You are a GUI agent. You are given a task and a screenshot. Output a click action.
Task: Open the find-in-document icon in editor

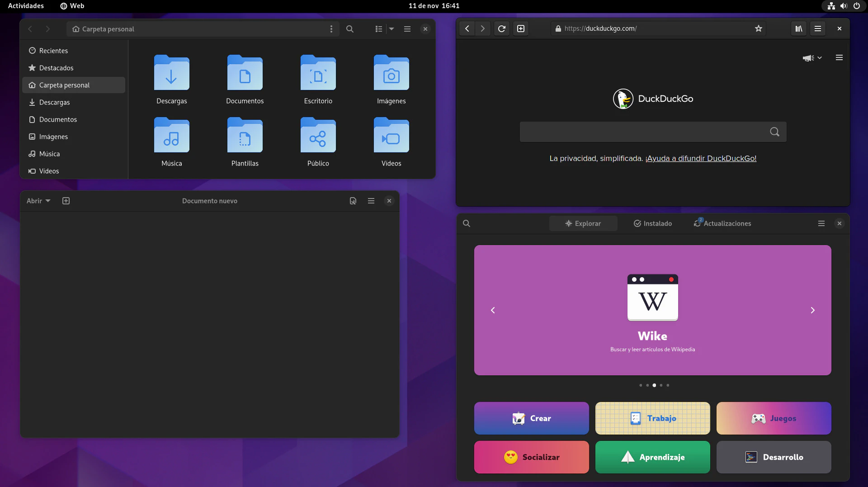click(353, 201)
